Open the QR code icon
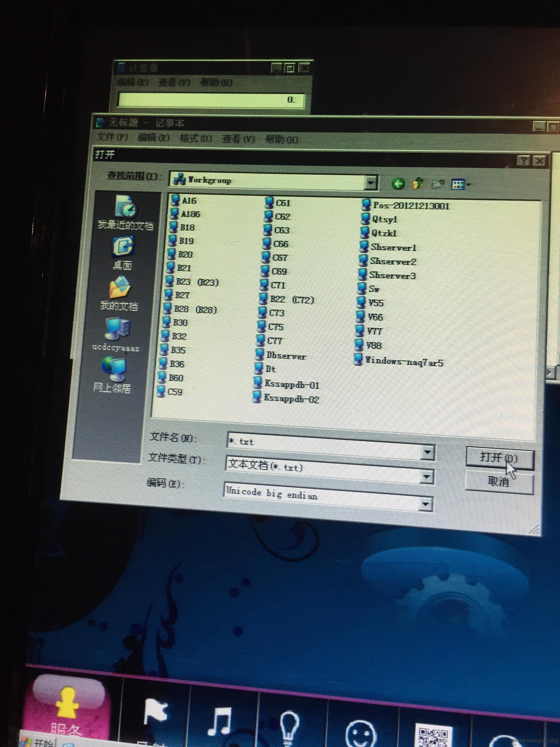This screenshot has width=560, height=747. (433, 736)
